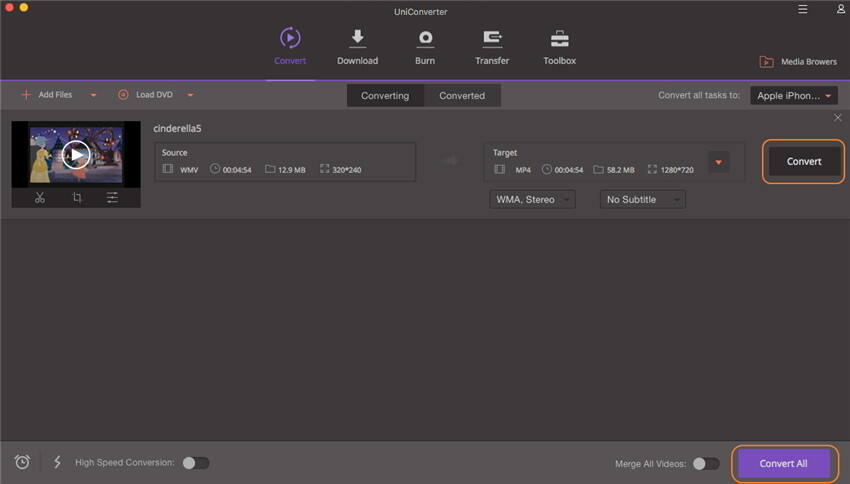Open the Transfer section
The width and height of the screenshot is (850, 484).
(492, 47)
